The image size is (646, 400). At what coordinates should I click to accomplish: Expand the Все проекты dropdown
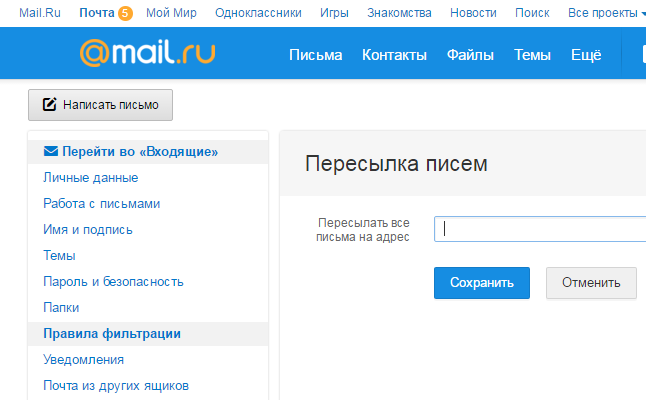tap(606, 13)
